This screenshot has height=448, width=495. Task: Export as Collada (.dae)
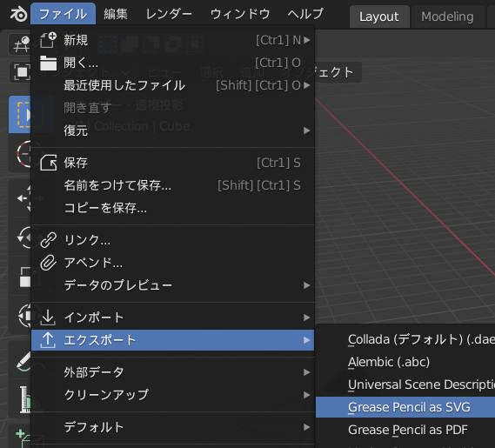(x=405, y=339)
